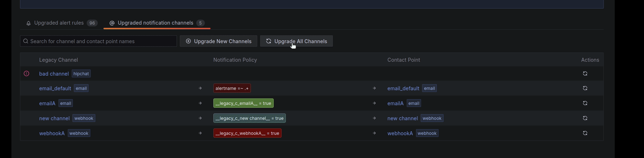Click the error icon beside bad channel

(x=26, y=73)
